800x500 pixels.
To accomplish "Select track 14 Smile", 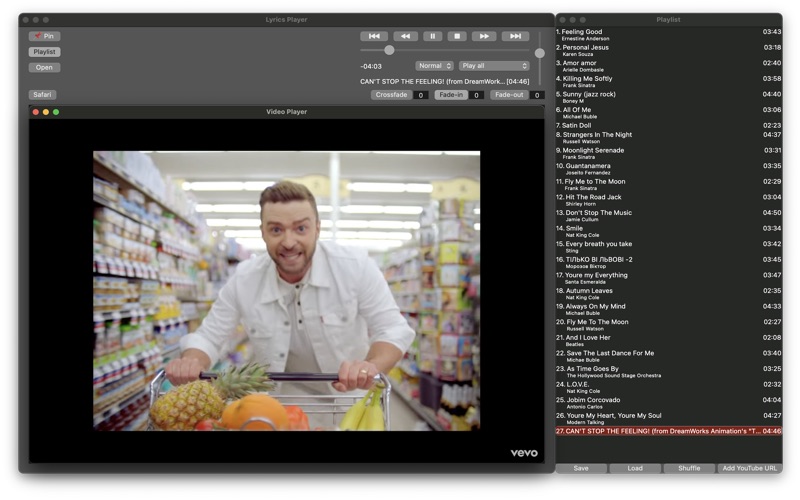I will tap(668, 232).
